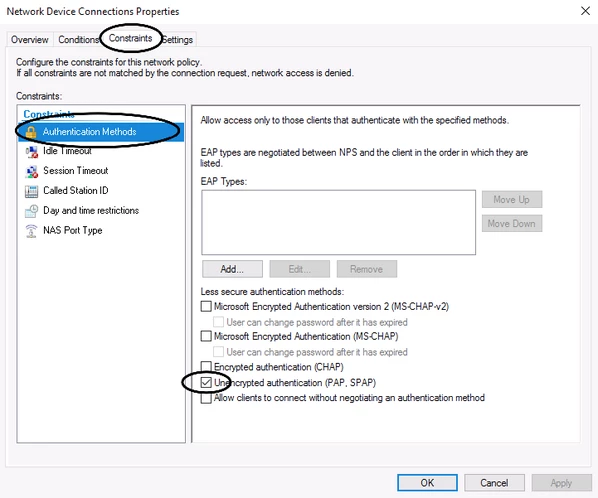Open the Conditions tab
This screenshot has height=498, width=598.
(x=78, y=40)
